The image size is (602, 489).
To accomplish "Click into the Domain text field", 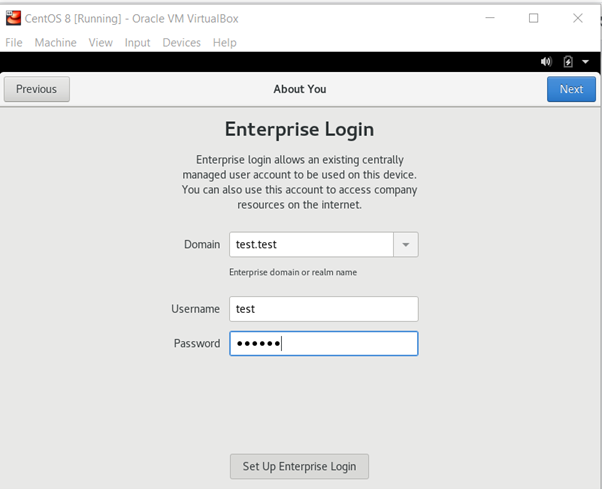I will [x=310, y=245].
